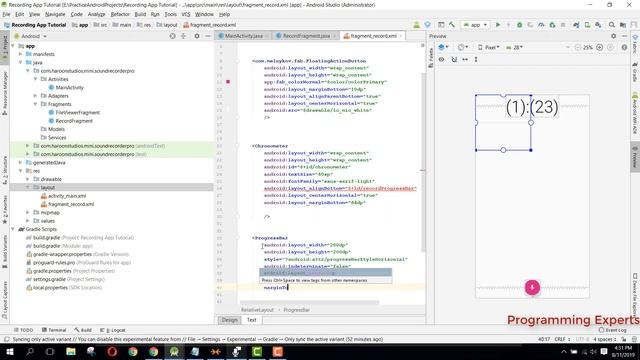
Task: Click the preview magnet autoconnect icon
Action: [x=454, y=60]
